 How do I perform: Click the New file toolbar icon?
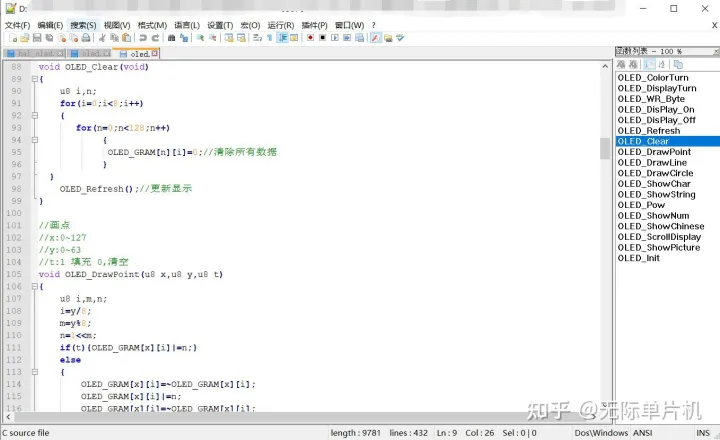13,38
